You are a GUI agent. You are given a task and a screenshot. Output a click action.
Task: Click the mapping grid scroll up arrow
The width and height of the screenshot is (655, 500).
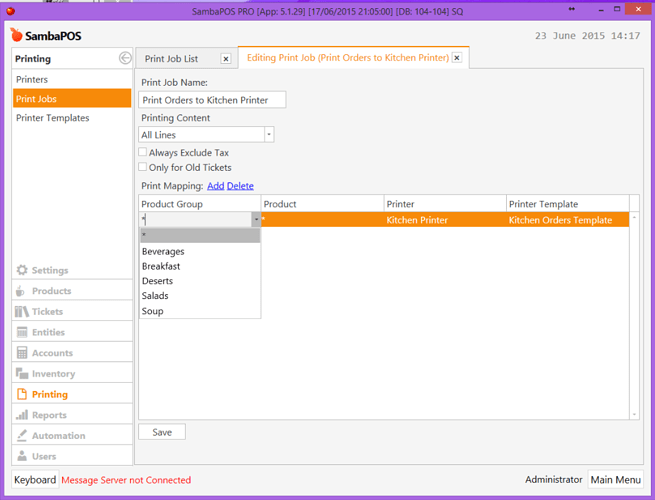634,218
